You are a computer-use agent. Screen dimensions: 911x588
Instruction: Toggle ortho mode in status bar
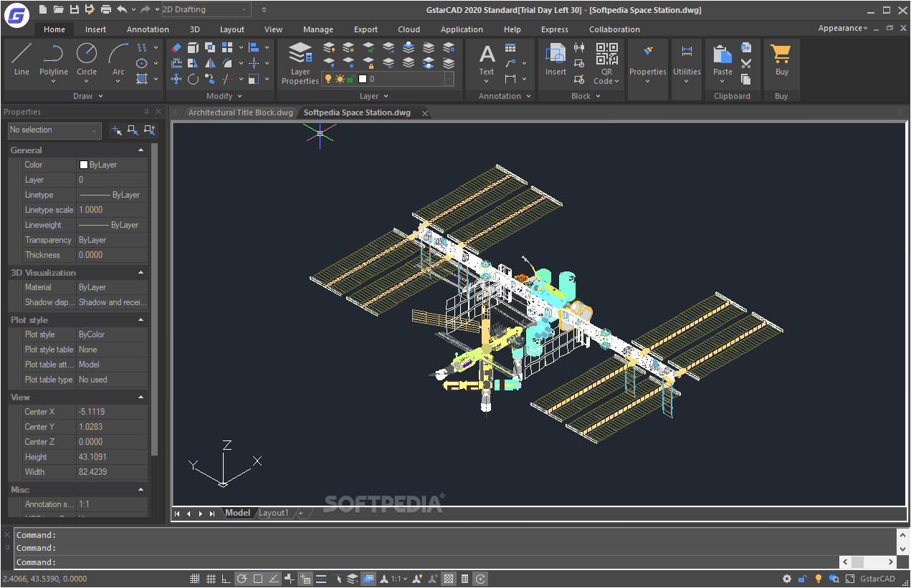[226, 579]
